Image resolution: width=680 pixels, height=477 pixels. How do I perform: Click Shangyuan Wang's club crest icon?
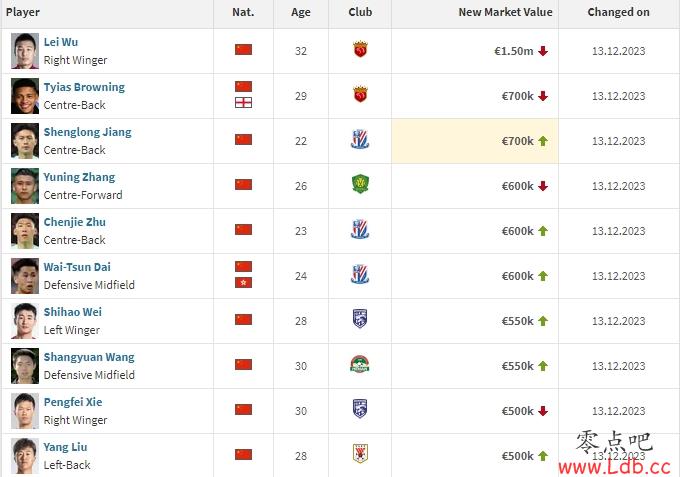[360, 364]
